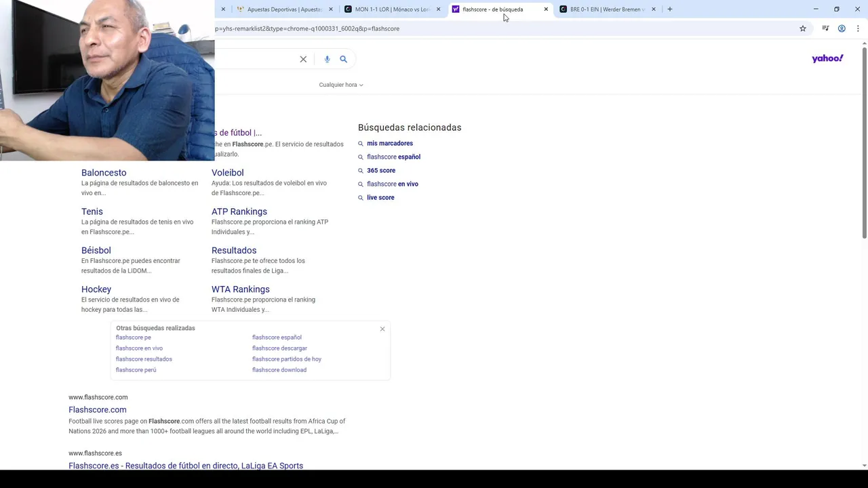868x488 pixels.
Task: Click the address bar URL
Action: pos(308,28)
